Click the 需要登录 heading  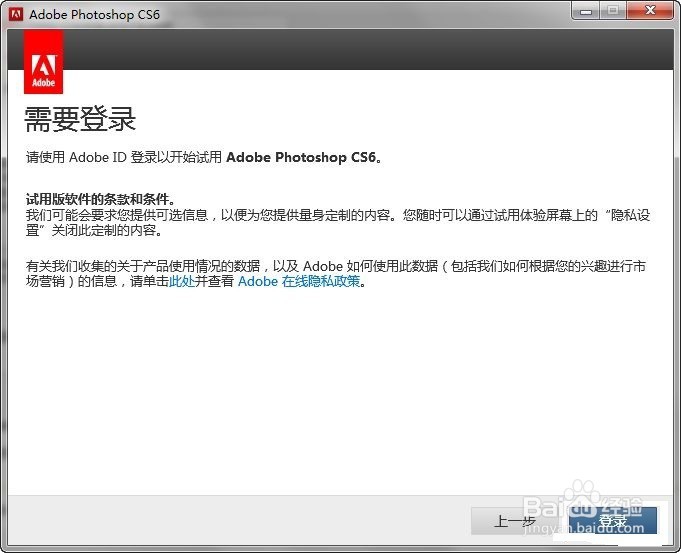point(80,119)
